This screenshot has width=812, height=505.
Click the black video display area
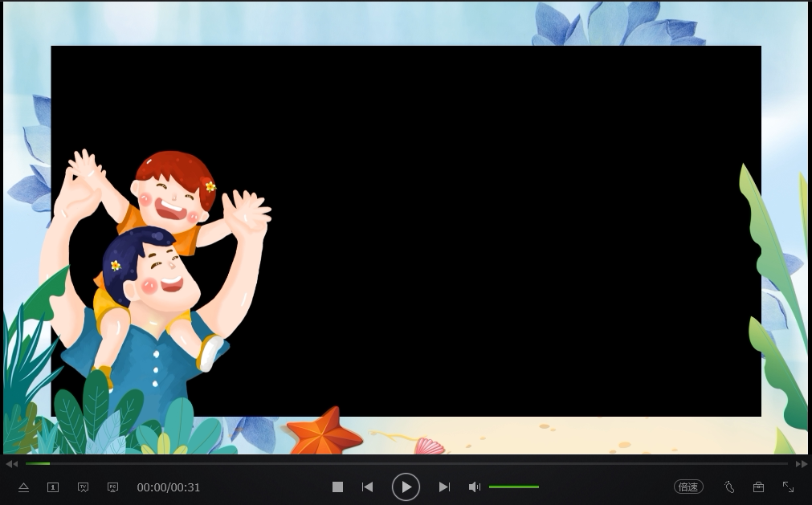[x=406, y=230]
